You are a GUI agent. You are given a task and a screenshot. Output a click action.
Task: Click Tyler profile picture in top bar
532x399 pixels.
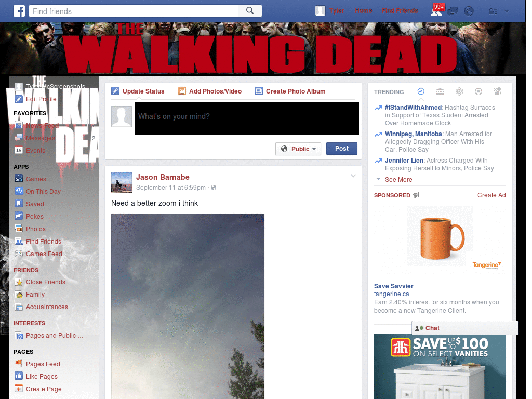tap(320, 11)
